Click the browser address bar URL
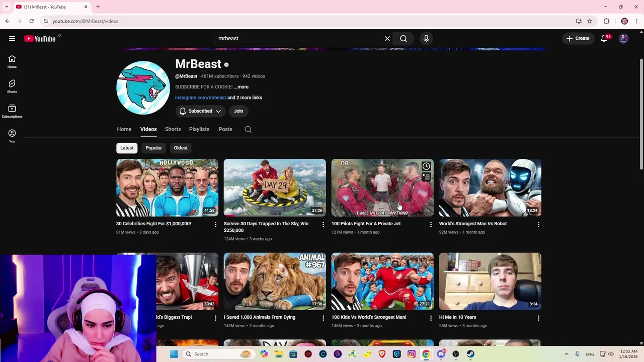This screenshot has width=644, height=362. 86,21
